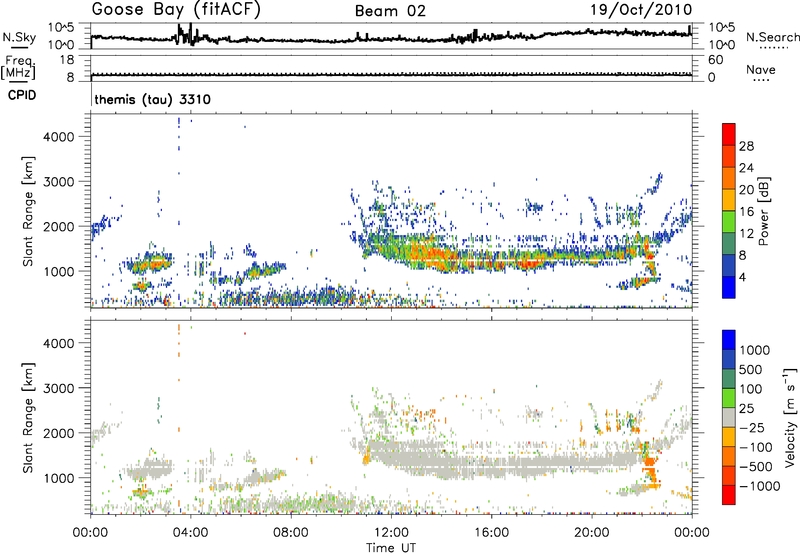Click the 'CPID' label
The width and height of the screenshot is (800, 554).
(22, 95)
